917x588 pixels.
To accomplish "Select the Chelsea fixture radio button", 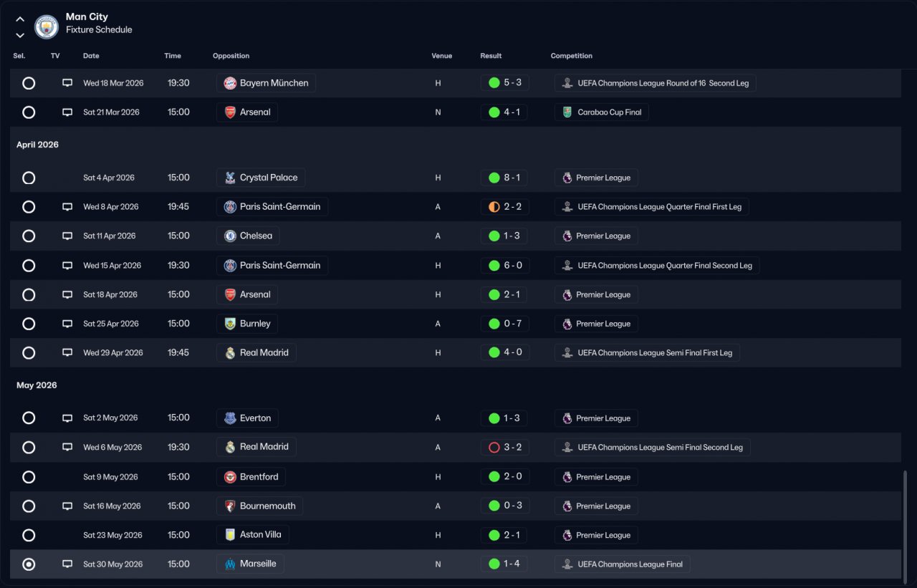I will [29, 236].
